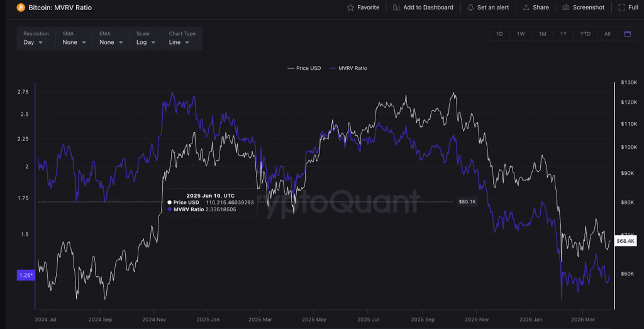Image resolution: width=644 pixels, height=329 pixels.
Task: Click the 1.25 MVRV axis marker
Action: (x=25, y=276)
